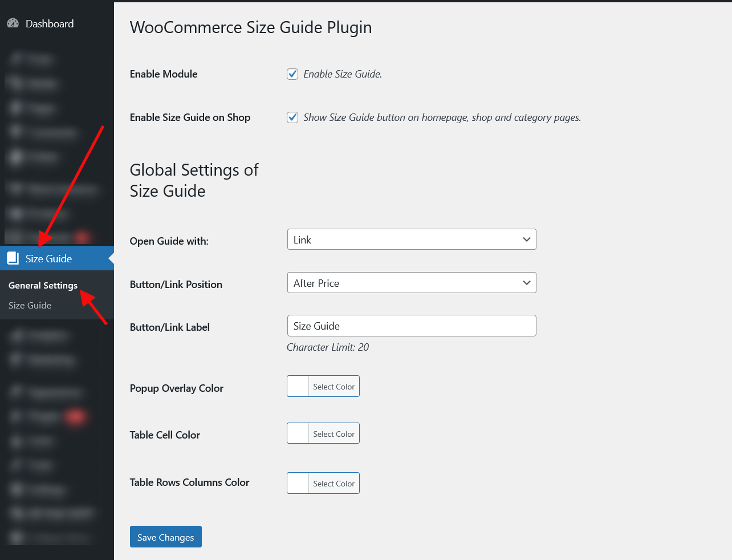This screenshot has height=560, width=732.
Task: Click the Dashboard gauge icon
Action: (13, 23)
